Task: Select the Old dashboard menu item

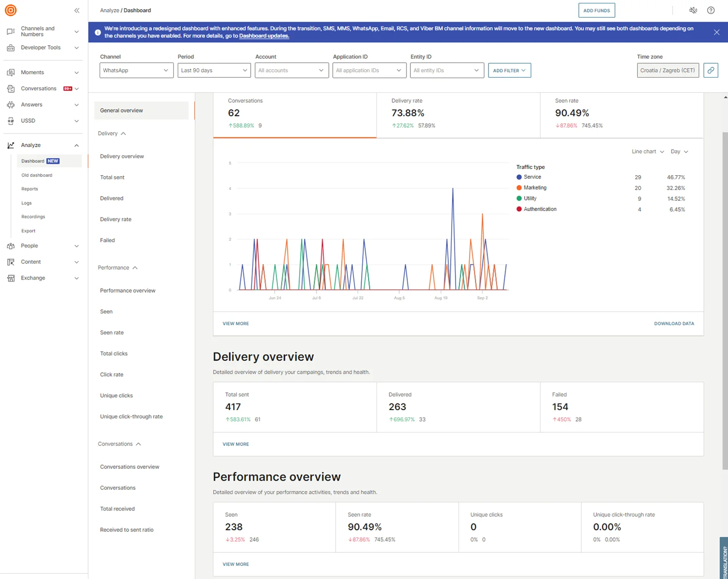Action: coord(37,175)
